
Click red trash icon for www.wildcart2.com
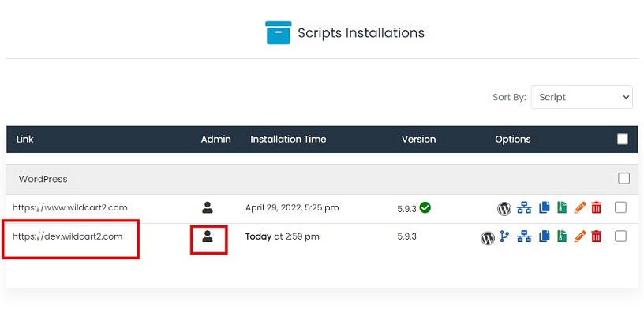[x=597, y=208]
